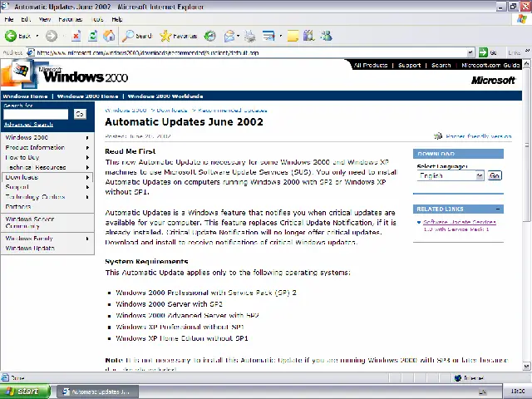Open the Edit menu
This screenshot has width=532, height=399.
[x=26, y=19]
